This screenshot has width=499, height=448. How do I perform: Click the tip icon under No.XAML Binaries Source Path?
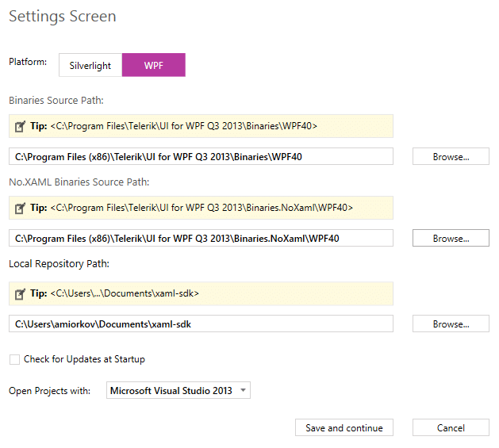tap(20, 208)
